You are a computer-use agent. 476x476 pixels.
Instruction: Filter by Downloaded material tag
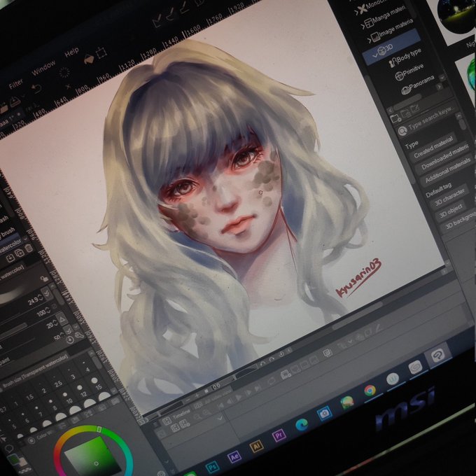[x=444, y=157]
